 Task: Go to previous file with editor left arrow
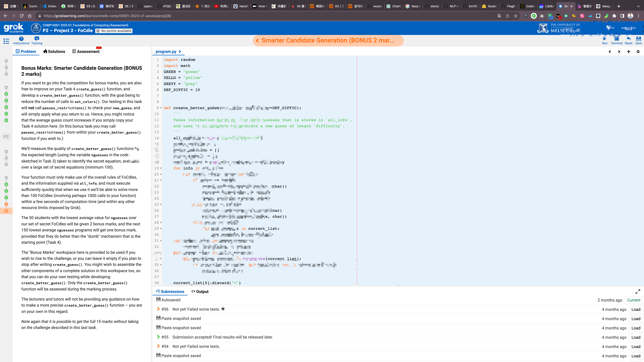pos(610,51)
